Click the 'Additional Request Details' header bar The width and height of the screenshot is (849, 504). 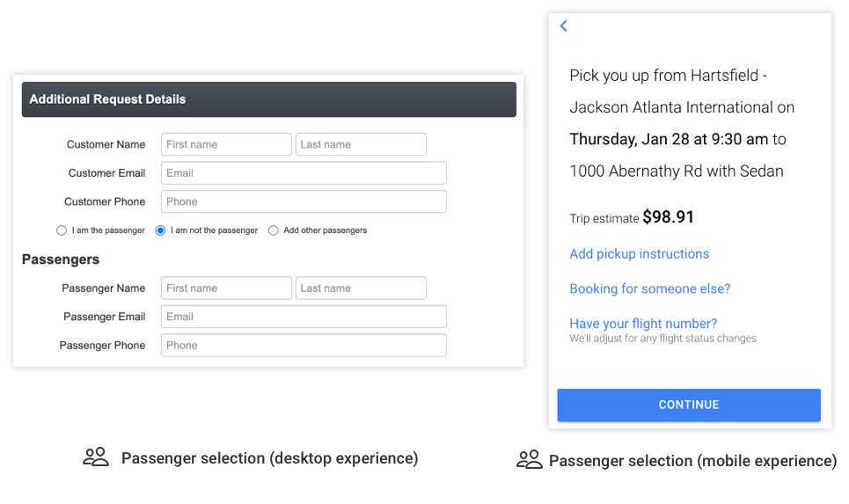click(x=268, y=99)
